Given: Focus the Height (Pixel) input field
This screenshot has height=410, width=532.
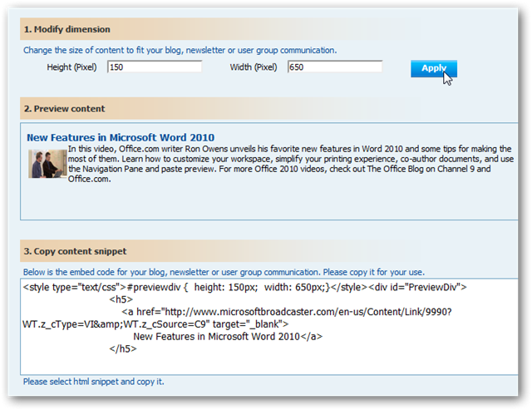Looking at the screenshot, I should pos(155,67).
